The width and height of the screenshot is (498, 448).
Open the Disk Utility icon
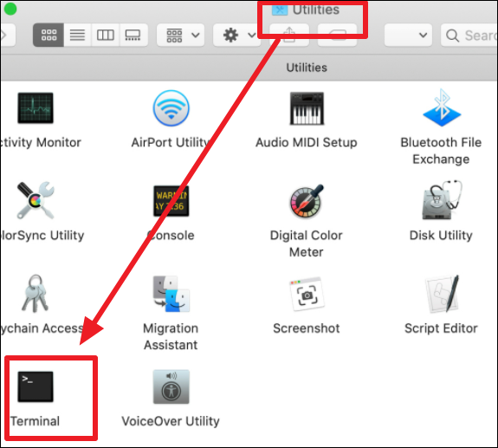[442, 200]
